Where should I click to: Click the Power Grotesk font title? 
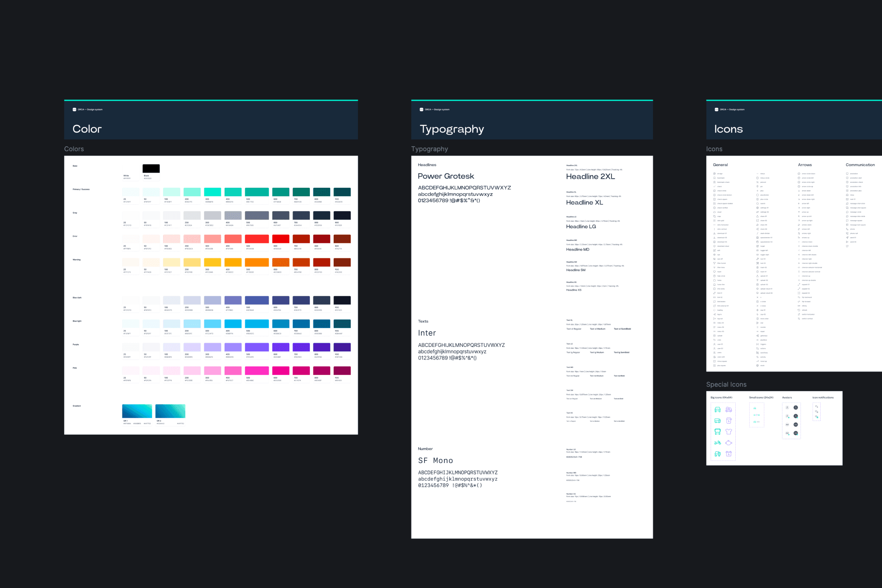pos(445,176)
